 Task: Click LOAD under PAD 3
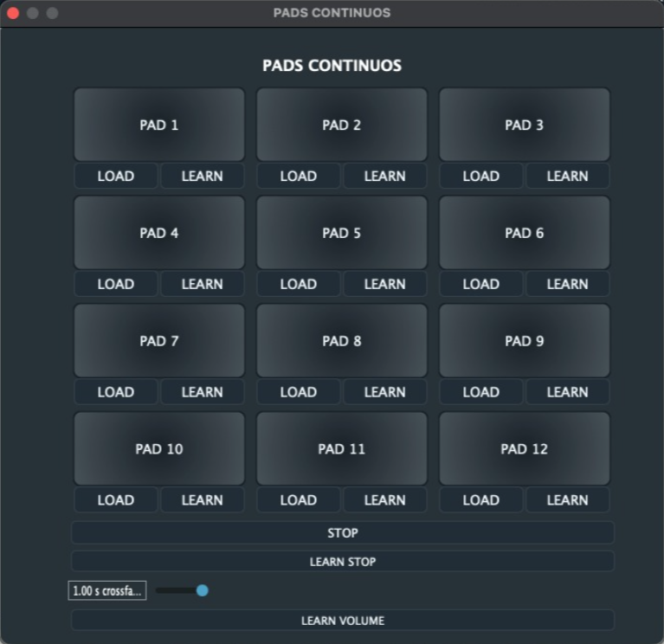pyautogui.click(x=481, y=176)
